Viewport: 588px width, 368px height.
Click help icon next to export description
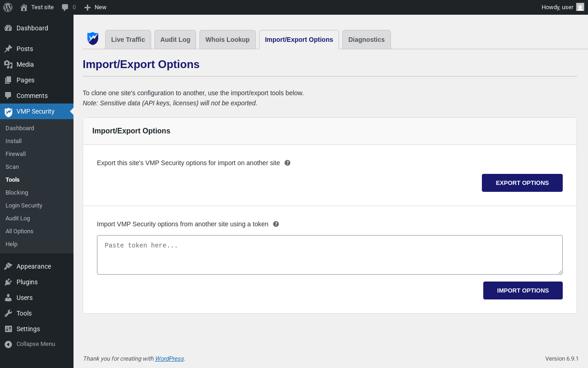point(288,163)
